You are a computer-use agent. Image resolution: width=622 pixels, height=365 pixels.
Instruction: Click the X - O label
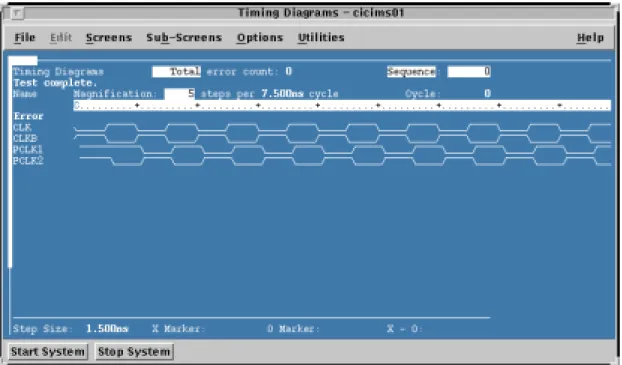click(405, 329)
